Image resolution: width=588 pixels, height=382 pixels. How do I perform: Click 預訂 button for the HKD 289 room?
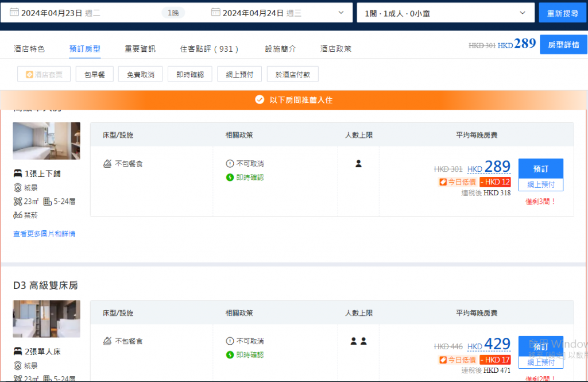tap(541, 169)
